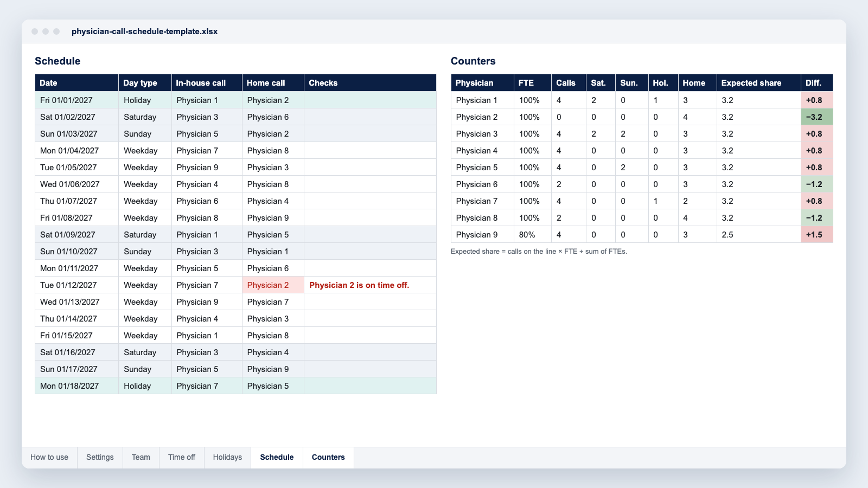
Task: Click the Day type column header
Action: click(x=145, y=83)
